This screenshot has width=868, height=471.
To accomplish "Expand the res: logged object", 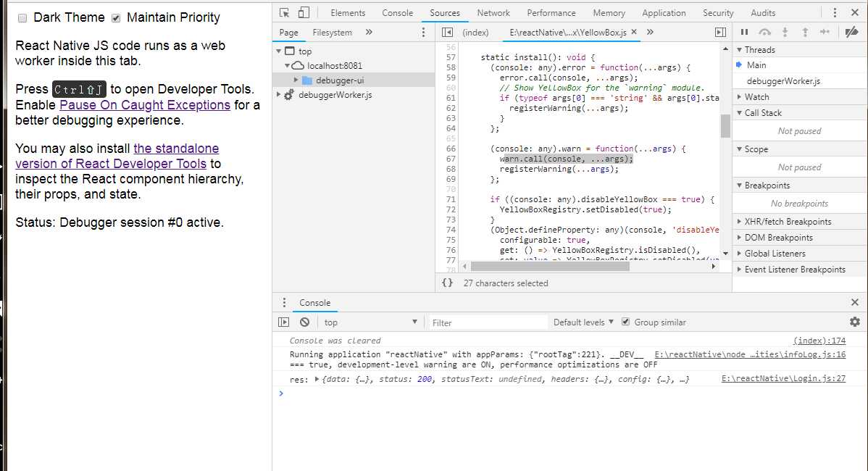I will [317, 379].
